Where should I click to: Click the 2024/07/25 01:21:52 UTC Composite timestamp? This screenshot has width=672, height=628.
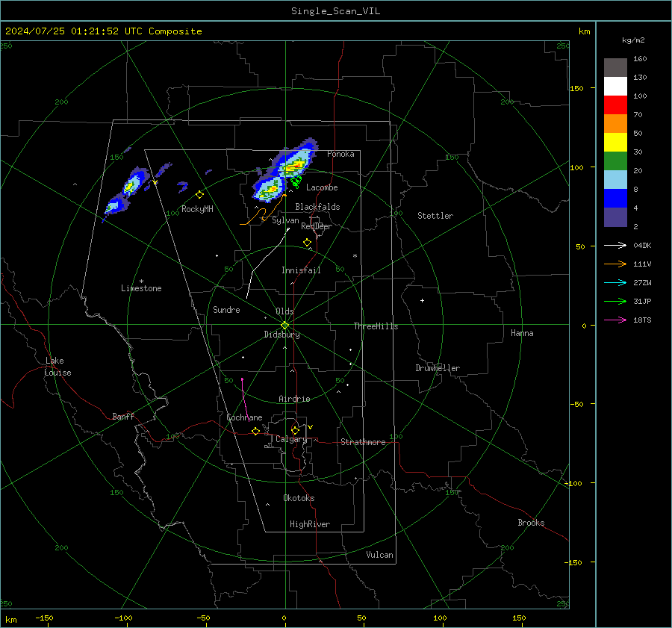click(x=103, y=31)
